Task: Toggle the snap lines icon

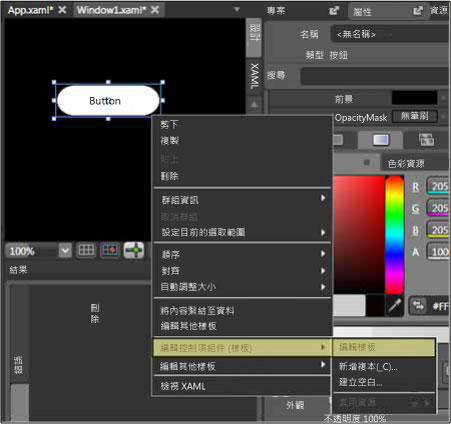Action: [x=134, y=250]
